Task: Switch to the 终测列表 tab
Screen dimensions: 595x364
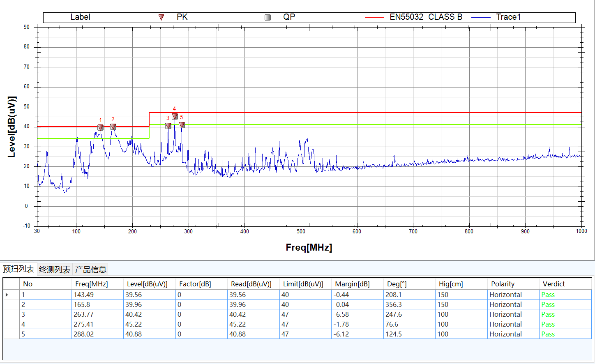Action: tap(55, 269)
